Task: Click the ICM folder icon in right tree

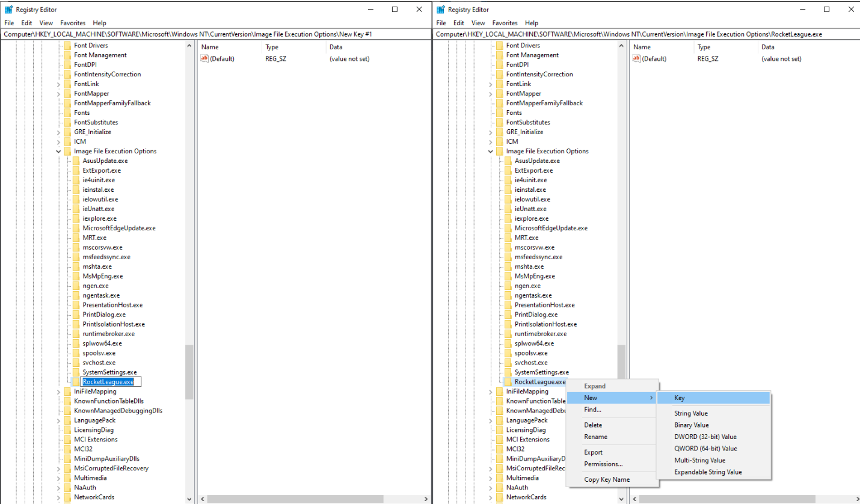Action: point(500,141)
